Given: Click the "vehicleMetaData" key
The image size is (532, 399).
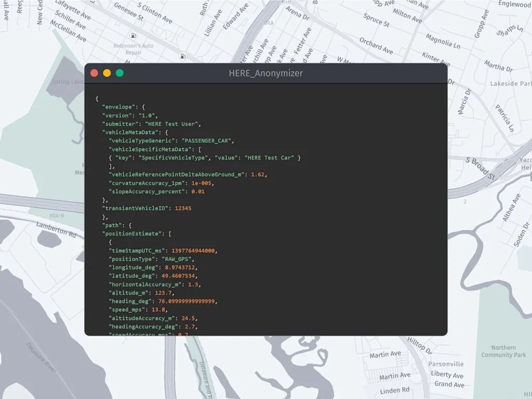Looking at the screenshot, I should 130,132.
